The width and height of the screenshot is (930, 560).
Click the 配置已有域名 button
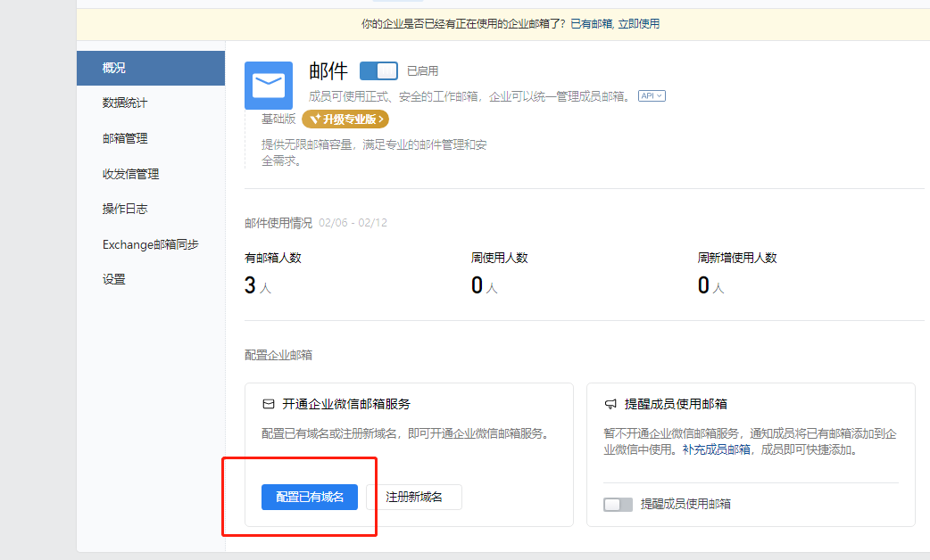pyautogui.click(x=309, y=497)
